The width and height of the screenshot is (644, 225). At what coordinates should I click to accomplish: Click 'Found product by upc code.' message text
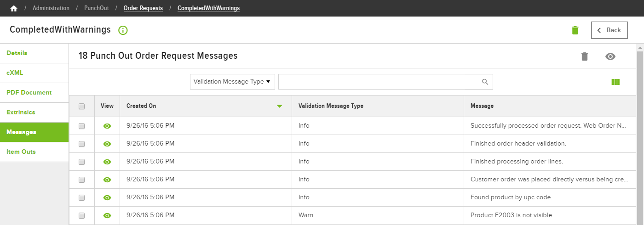tap(511, 197)
